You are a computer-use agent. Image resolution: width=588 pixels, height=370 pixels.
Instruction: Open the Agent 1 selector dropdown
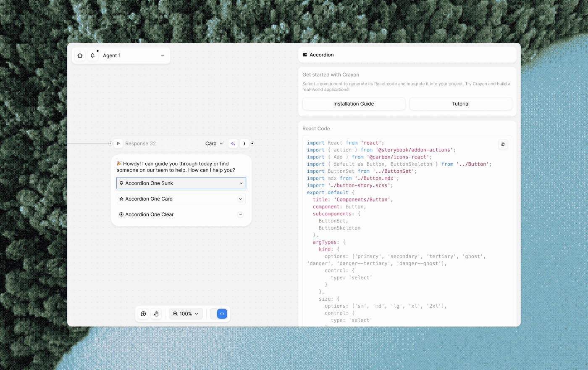coord(134,55)
